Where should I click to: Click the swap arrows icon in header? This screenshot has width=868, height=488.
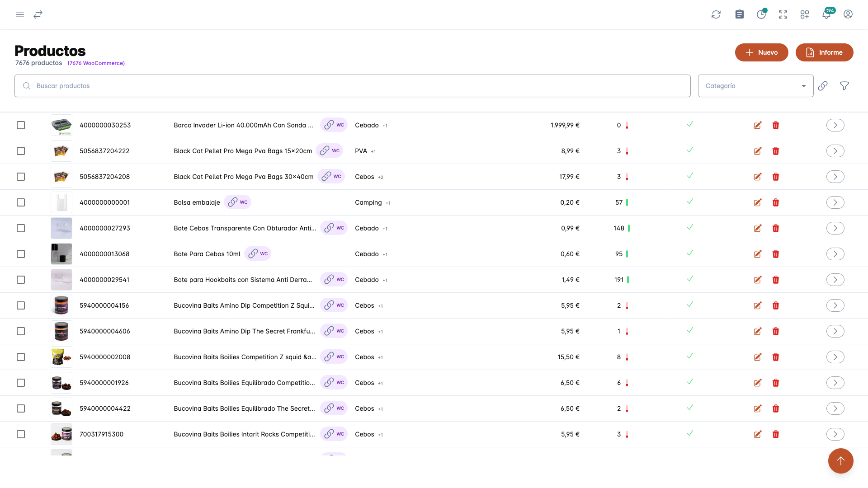[x=38, y=14]
